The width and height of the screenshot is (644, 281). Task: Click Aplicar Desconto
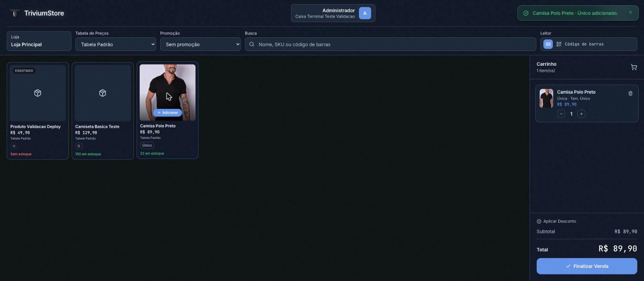tap(557, 221)
